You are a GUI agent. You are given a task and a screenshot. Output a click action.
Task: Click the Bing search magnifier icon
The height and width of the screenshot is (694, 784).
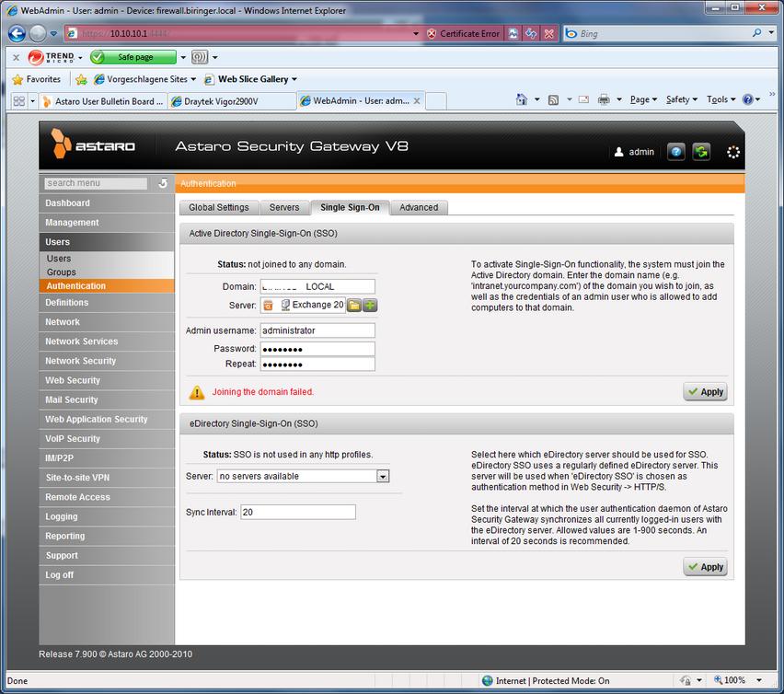(757, 33)
